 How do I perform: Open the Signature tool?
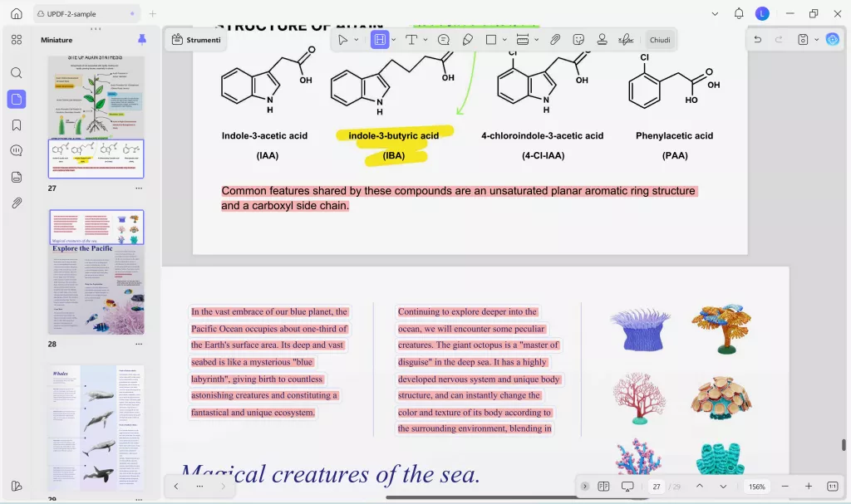point(626,39)
